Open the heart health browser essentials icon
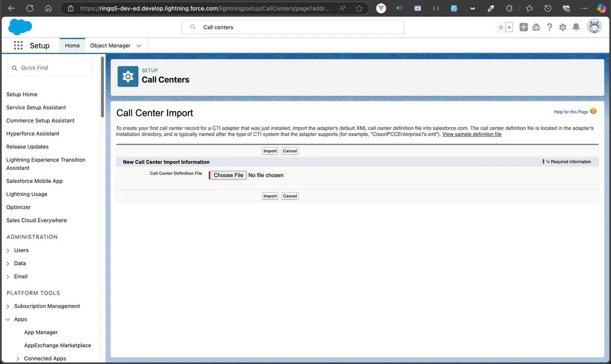 click(566, 8)
